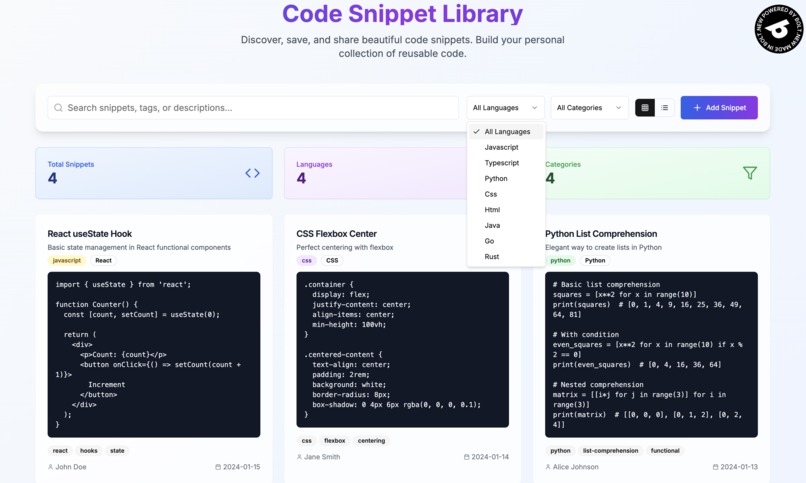
Task: Focus the search snippets input field
Action: (x=253, y=108)
